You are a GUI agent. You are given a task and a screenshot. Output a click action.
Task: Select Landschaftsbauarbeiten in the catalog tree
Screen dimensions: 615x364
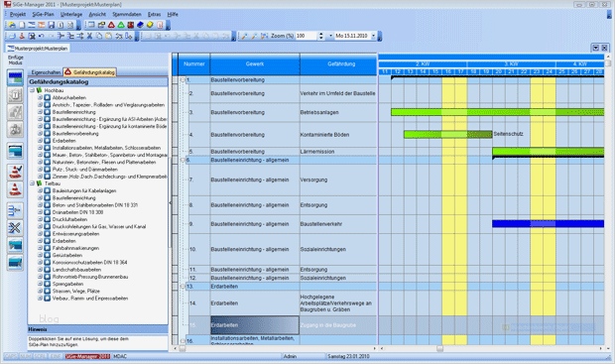(x=77, y=270)
